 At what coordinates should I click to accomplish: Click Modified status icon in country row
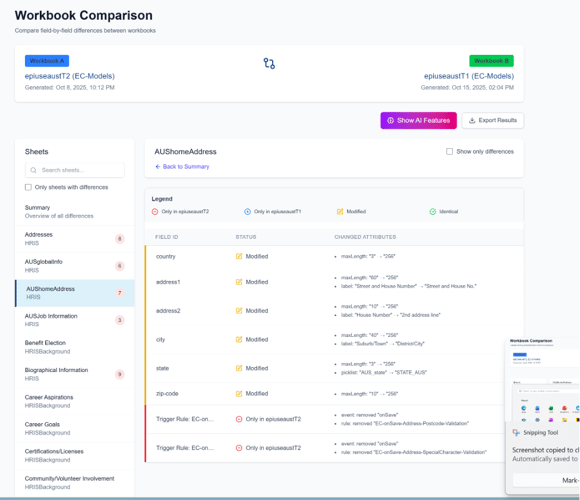pos(239,256)
